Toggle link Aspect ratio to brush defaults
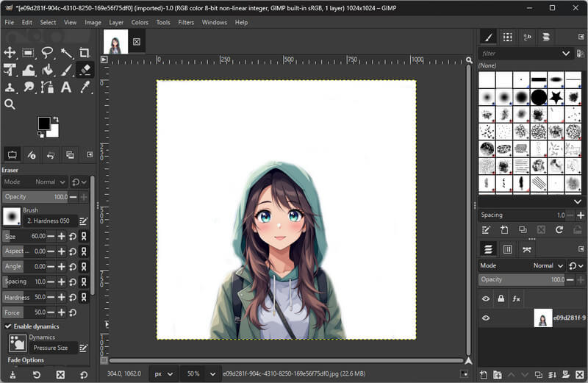 [84, 251]
